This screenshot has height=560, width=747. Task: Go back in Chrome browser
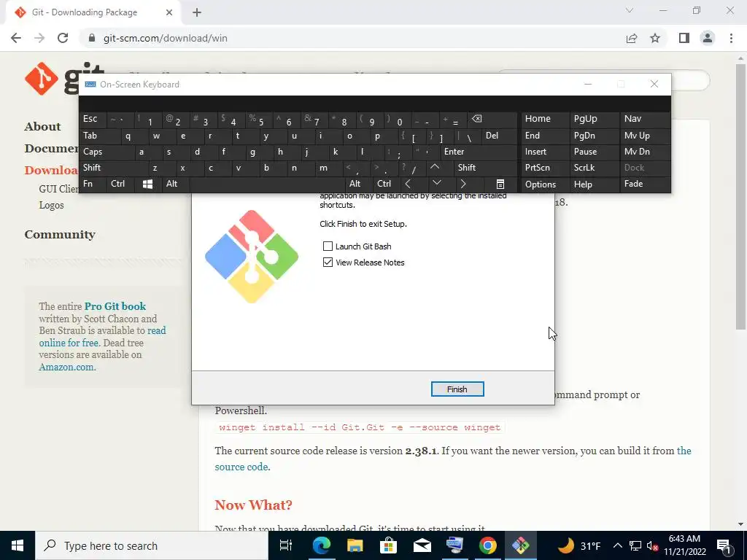pyautogui.click(x=16, y=38)
